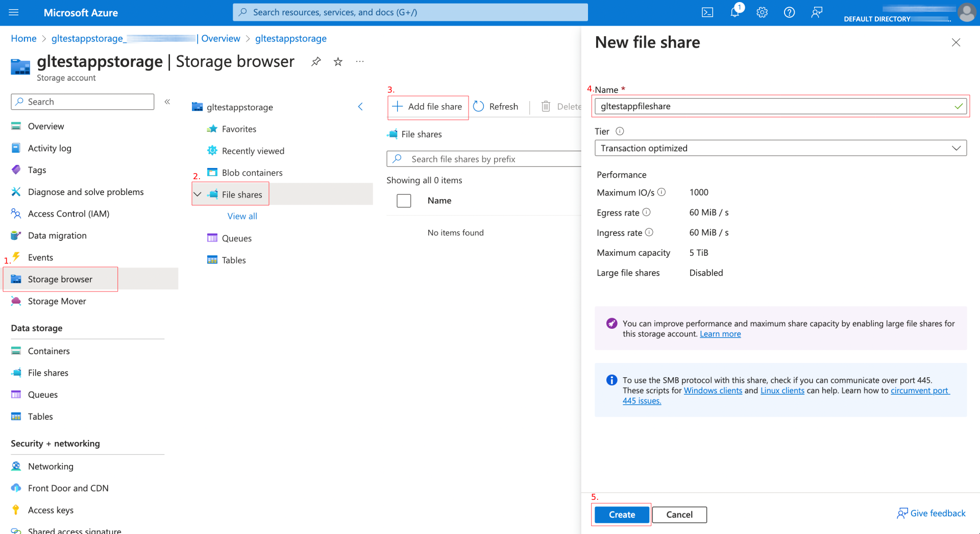The height and width of the screenshot is (534, 980).
Task: Refresh the file shares list
Action: pyautogui.click(x=496, y=107)
